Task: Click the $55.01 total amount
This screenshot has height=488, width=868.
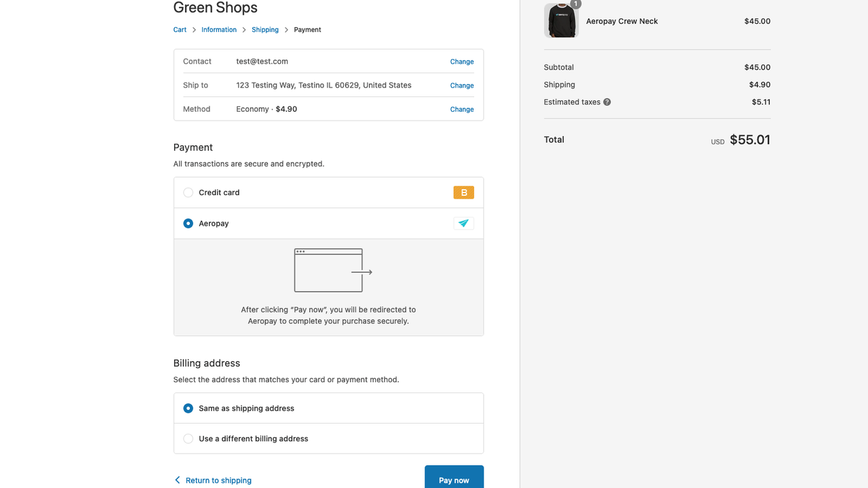Action: coord(750,140)
